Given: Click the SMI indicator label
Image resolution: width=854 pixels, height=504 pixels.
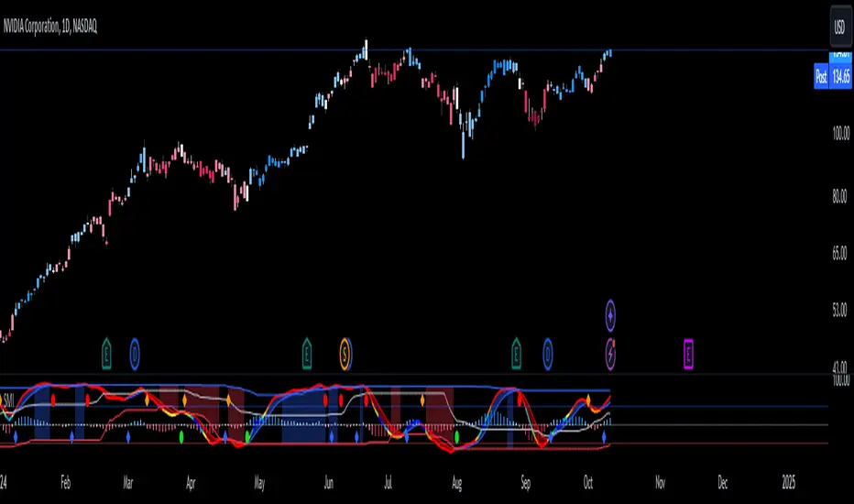Looking at the screenshot, I should coord(8,401).
